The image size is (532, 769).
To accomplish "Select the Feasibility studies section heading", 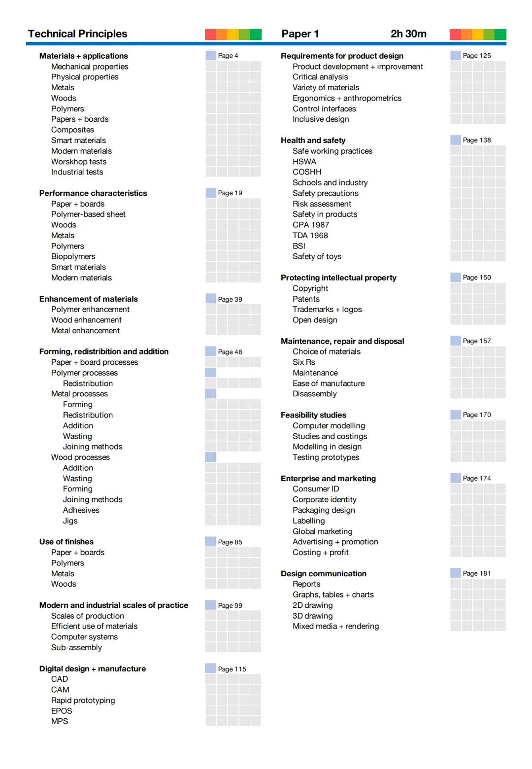I will point(313,415).
